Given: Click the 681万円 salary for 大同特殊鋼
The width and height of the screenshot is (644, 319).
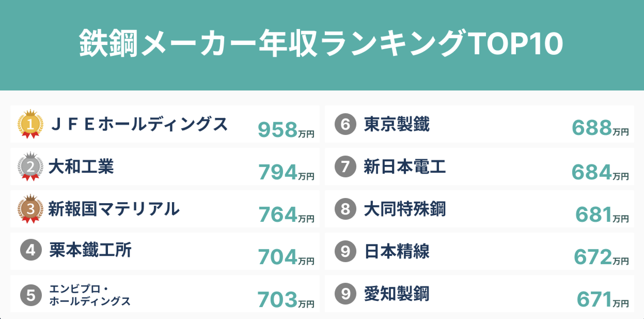Looking at the screenshot, I should tap(602, 215).
